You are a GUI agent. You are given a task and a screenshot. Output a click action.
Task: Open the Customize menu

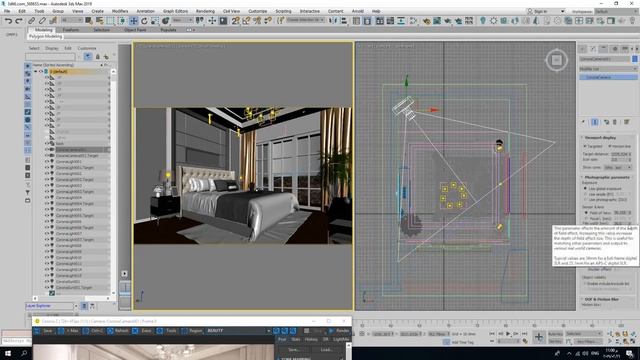pyautogui.click(x=258, y=11)
